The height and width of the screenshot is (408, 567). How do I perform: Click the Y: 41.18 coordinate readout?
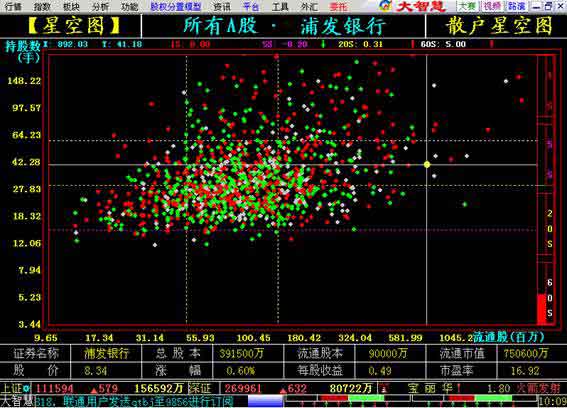coord(122,44)
